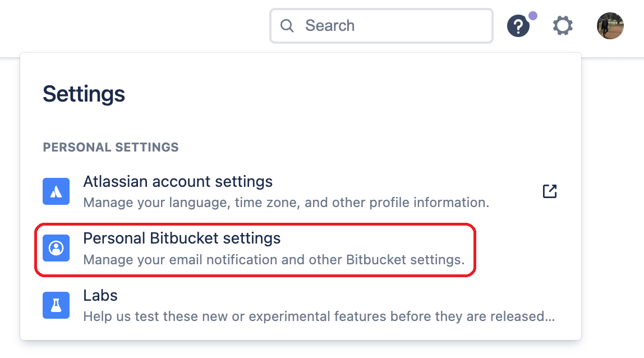Click the Atlassian account settings description
This screenshot has height=358, width=644.
[x=287, y=203]
